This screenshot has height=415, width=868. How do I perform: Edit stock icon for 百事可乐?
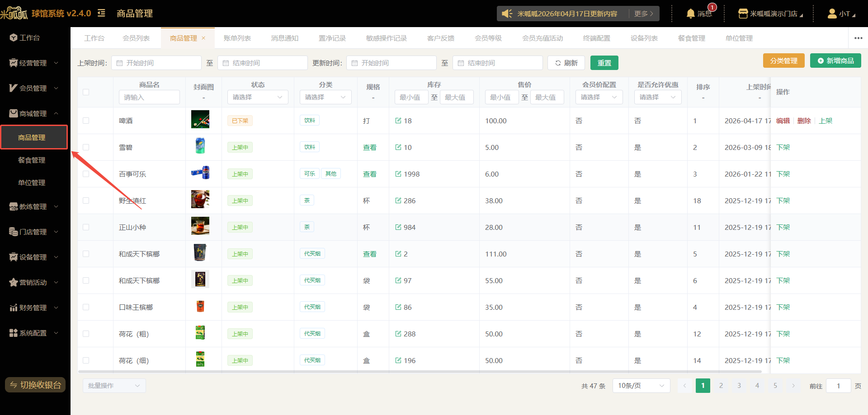coord(398,174)
